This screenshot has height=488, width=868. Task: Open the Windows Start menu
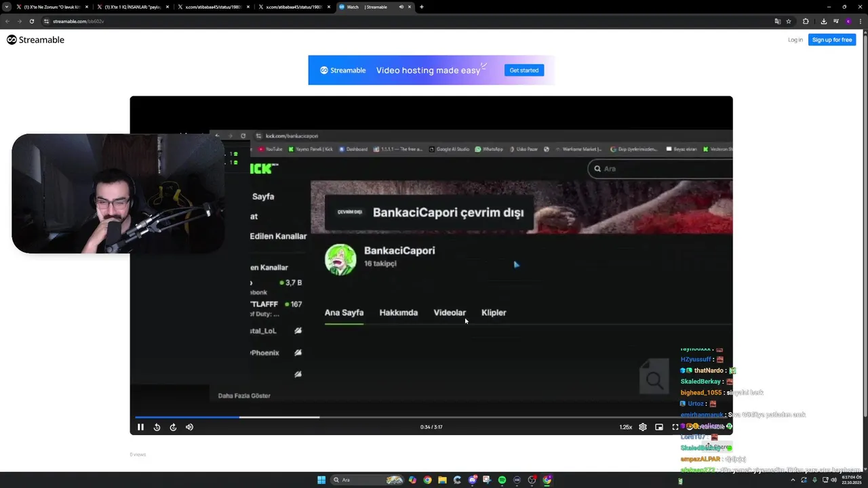321,480
